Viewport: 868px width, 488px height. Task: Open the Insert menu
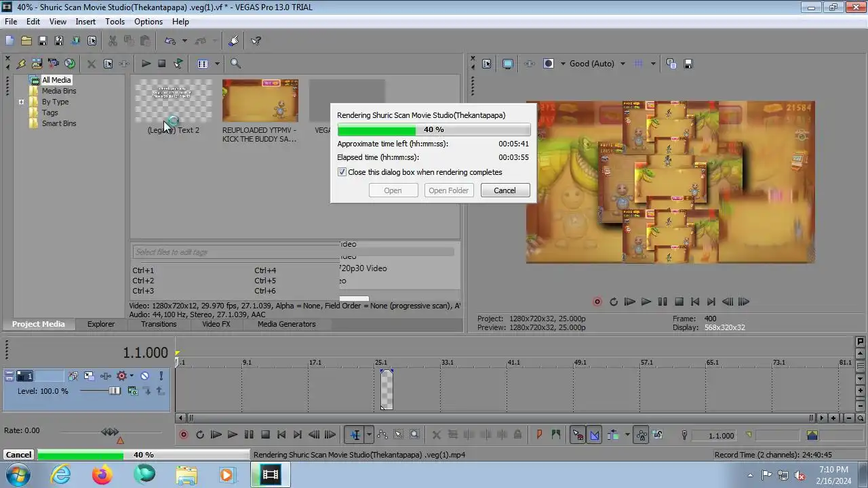click(x=85, y=22)
